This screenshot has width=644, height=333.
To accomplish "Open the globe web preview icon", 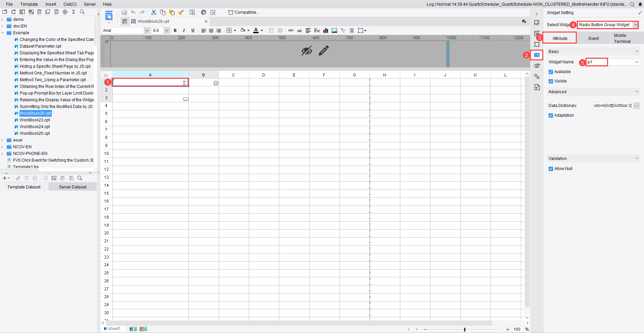I will coord(203,12).
